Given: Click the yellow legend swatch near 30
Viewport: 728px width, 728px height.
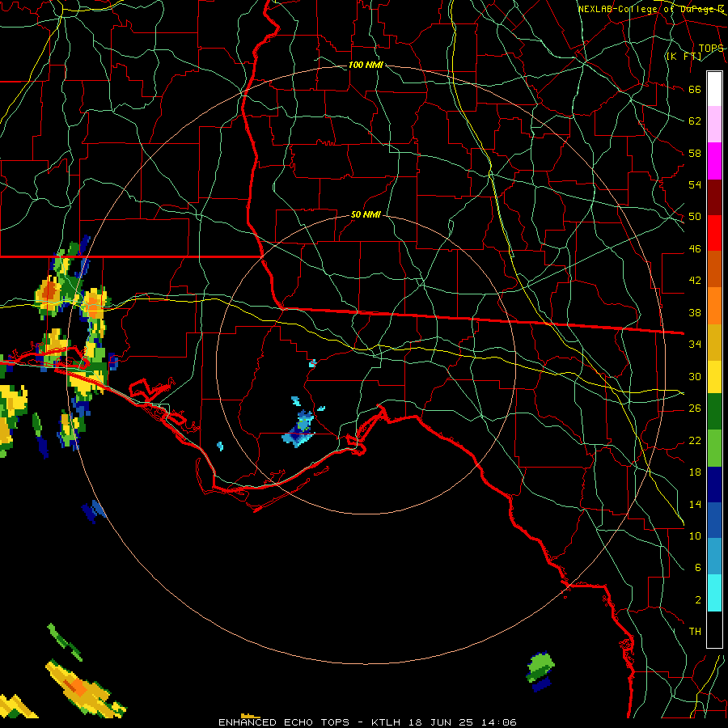Looking at the screenshot, I should point(714,376).
